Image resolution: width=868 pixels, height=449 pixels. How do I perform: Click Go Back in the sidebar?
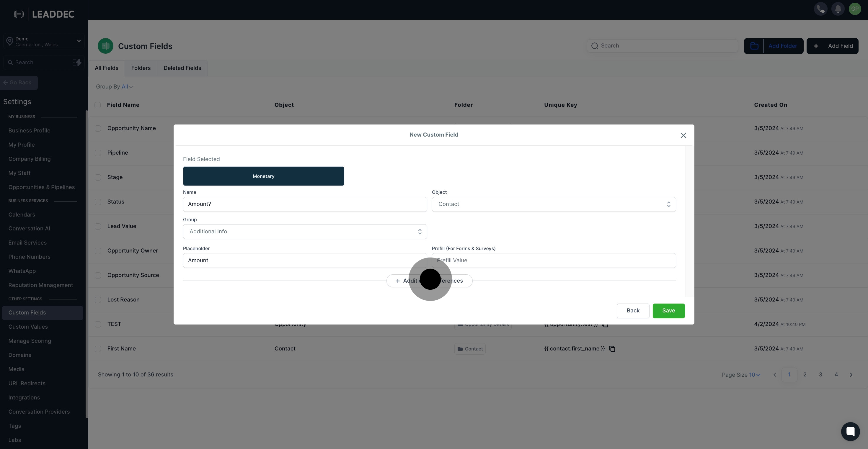tap(19, 83)
